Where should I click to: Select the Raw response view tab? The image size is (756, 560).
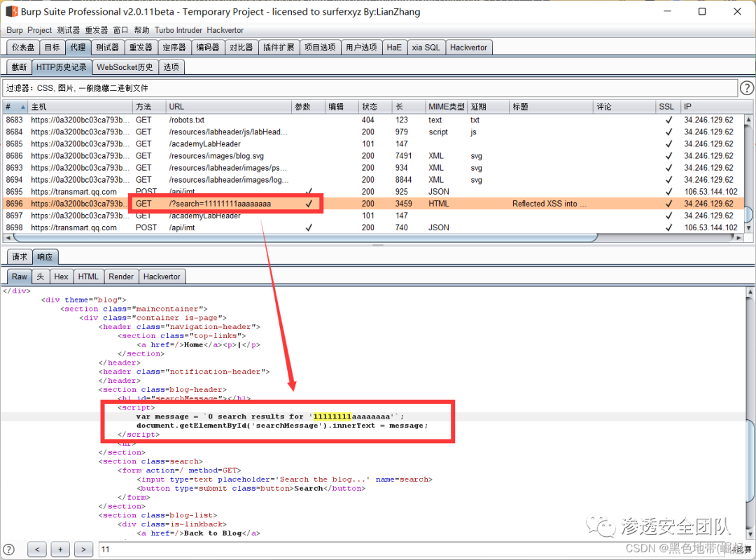pyautogui.click(x=20, y=277)
